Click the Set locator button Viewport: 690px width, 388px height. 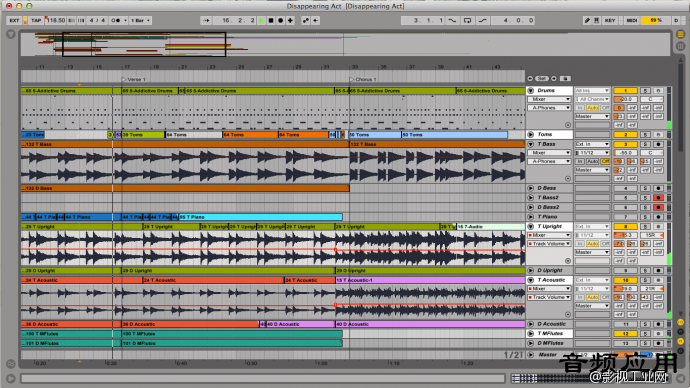pos(542,78)
